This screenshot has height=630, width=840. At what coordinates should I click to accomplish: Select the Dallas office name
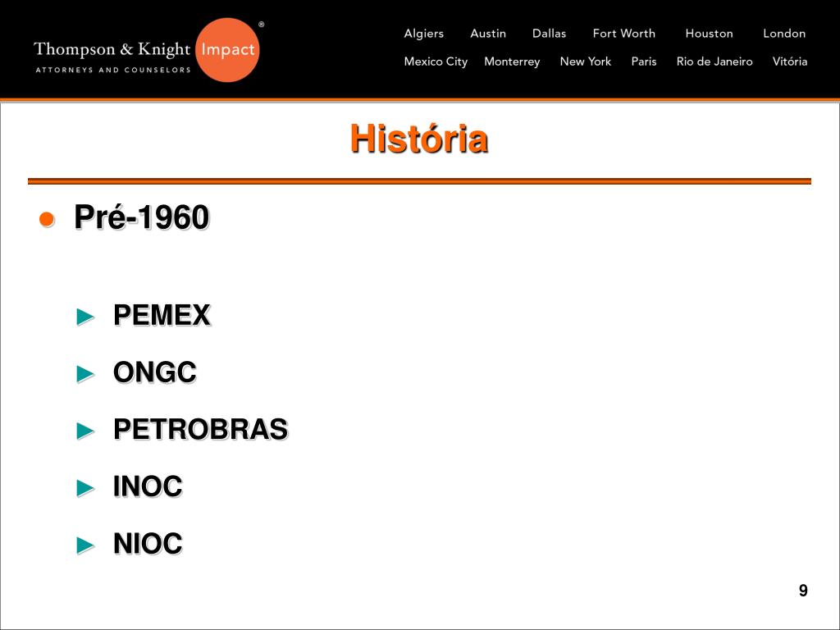coord(549,33)
